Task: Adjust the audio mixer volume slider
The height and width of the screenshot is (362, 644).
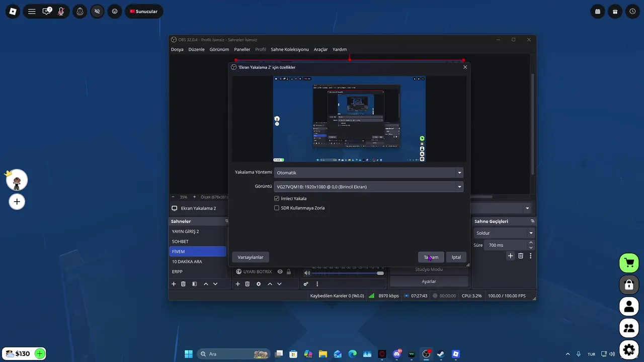Action: [348, 273]
